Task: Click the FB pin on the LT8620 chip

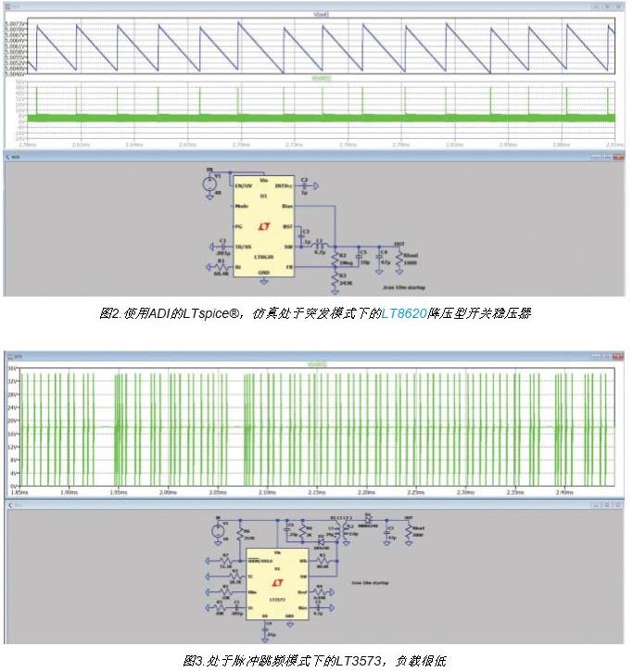Action: pyautogui.click(x=289, y=266)
